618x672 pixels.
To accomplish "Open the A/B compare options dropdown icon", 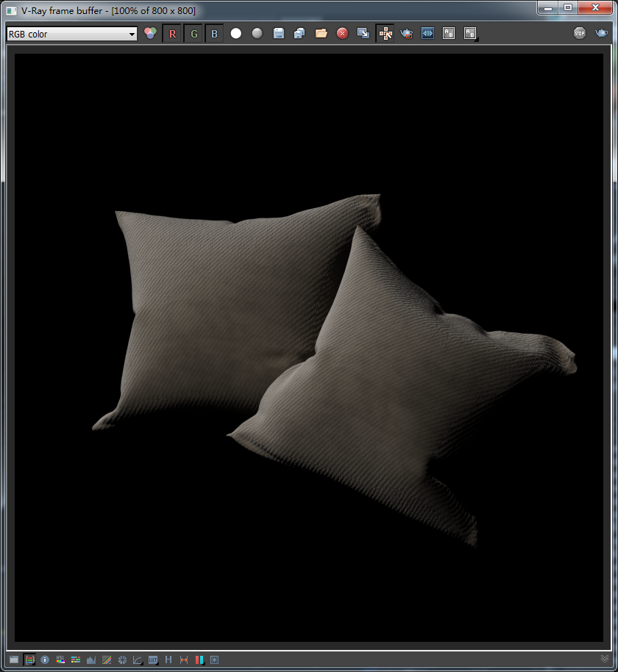I will point(470,33).
